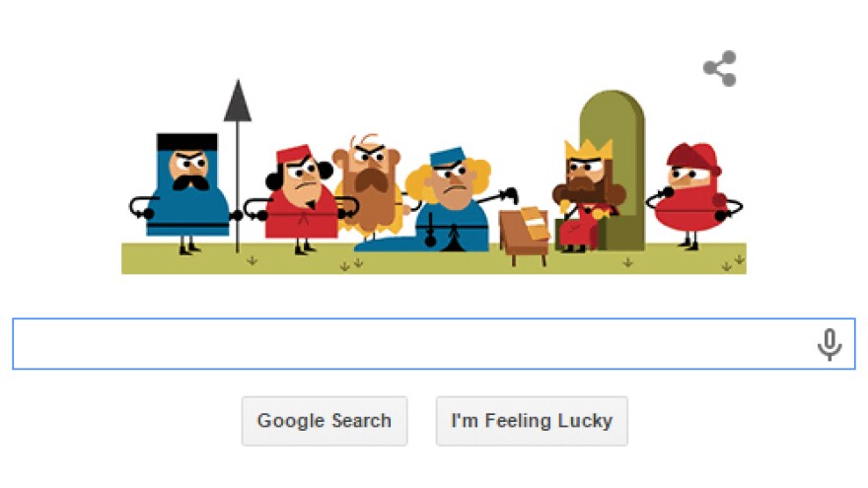Click the red-hooded figure at right
868x488 pixels.
[x=694, y=193]
